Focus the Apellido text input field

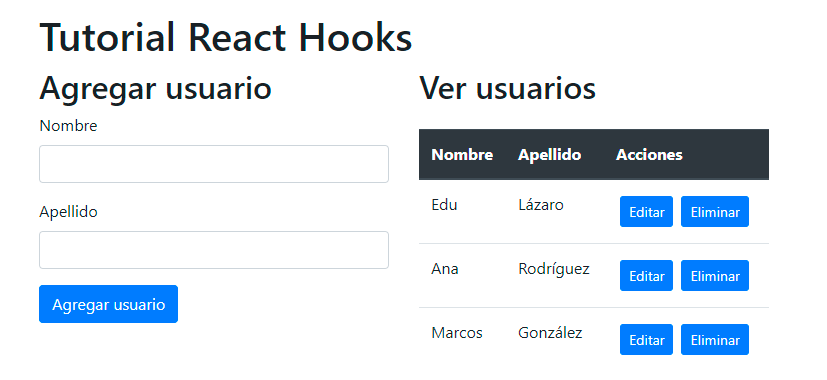tap(214, 250)
